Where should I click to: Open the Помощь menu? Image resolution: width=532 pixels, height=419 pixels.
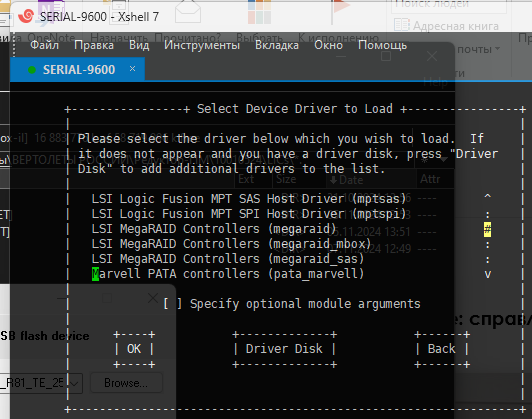[382, 45]
